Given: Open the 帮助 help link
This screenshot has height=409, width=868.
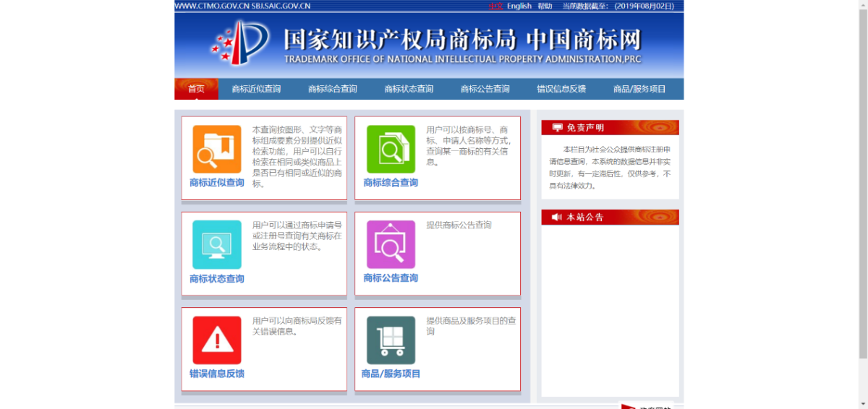Looking at the screenshot, I should click(x=545, y=6).
